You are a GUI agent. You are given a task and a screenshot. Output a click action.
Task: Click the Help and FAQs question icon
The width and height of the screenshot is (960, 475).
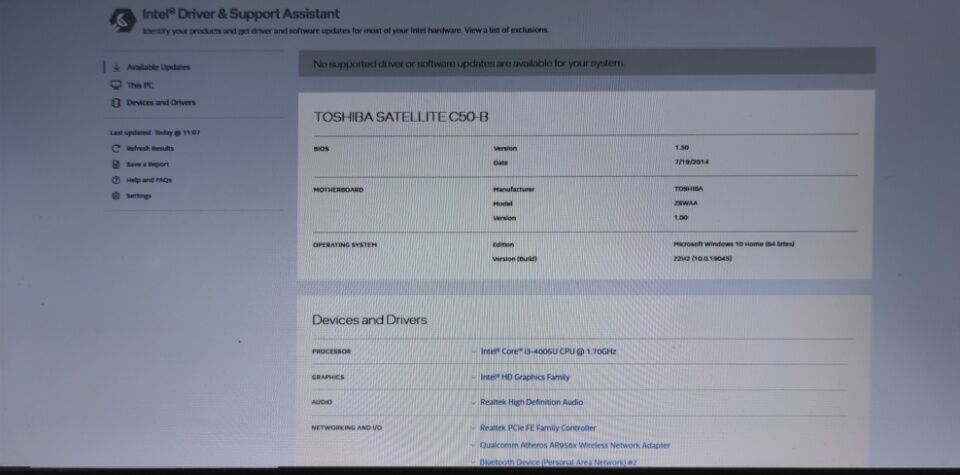[x=116, y=181]
